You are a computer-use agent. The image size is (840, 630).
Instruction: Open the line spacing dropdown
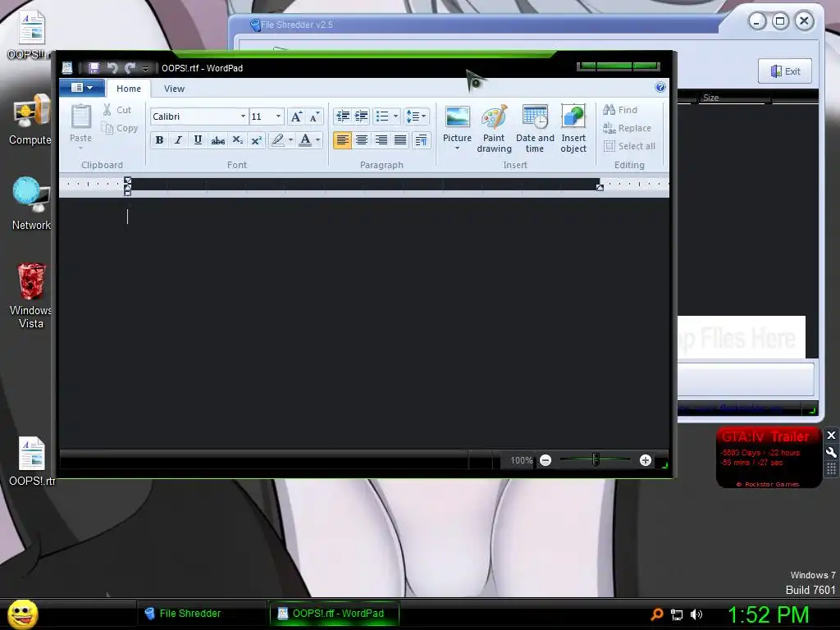click(x=416, y=116)
